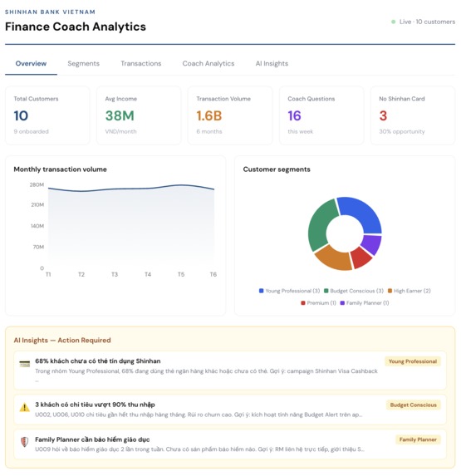Click the green Live status dot
461x476 pixels.
[x=394, y=22]
